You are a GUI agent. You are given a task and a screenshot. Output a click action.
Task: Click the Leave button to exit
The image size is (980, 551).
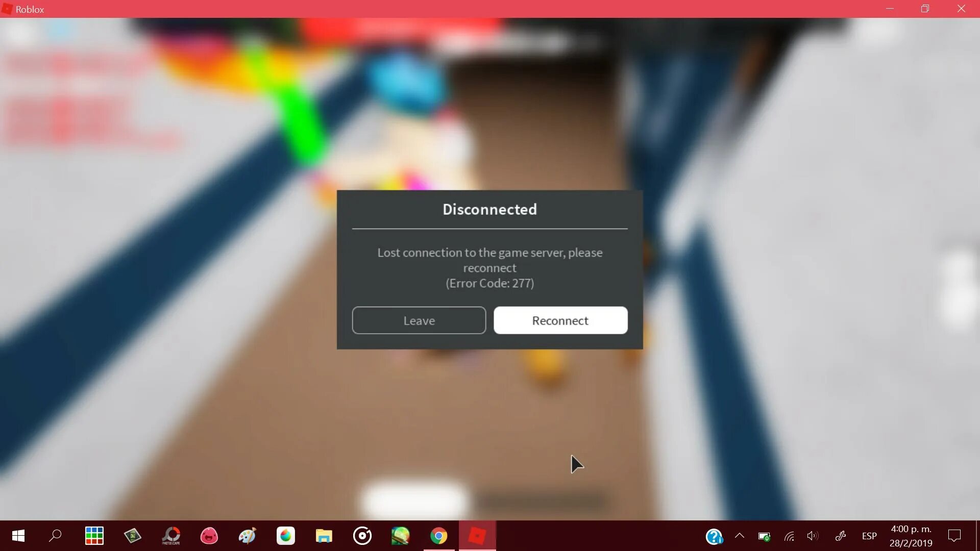tap(419, 319)
